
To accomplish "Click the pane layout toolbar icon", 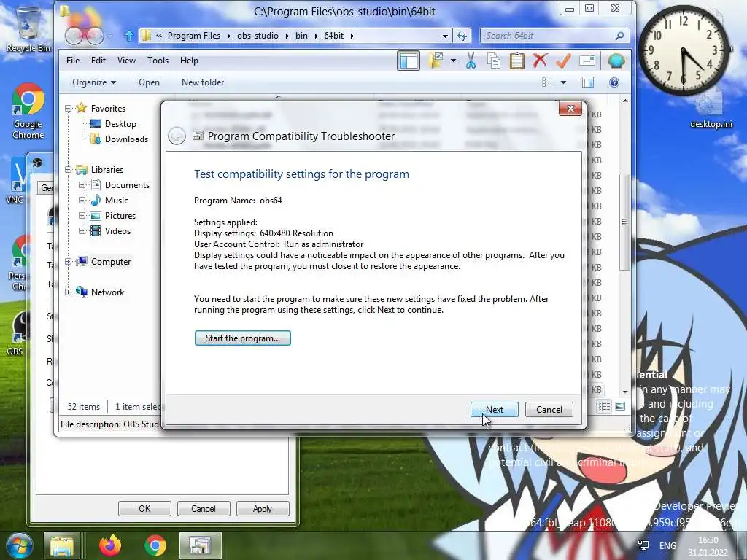I will click(409, 61).
